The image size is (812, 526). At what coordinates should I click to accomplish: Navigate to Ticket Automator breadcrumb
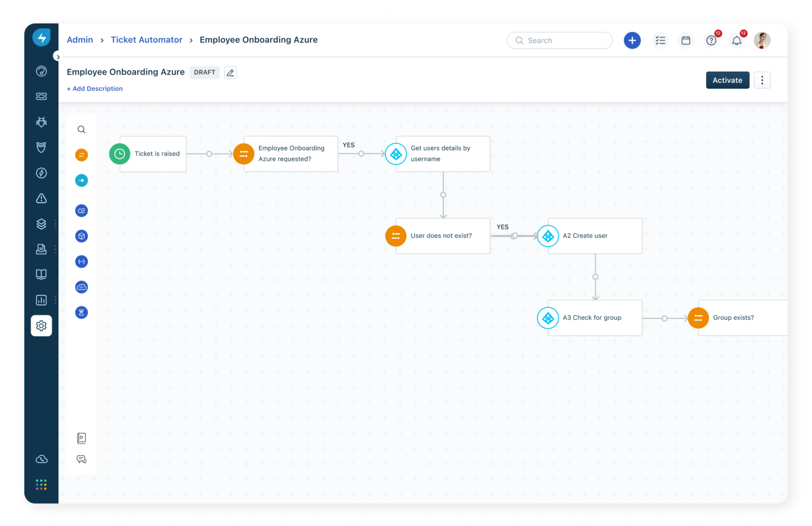tap(146, 40)
